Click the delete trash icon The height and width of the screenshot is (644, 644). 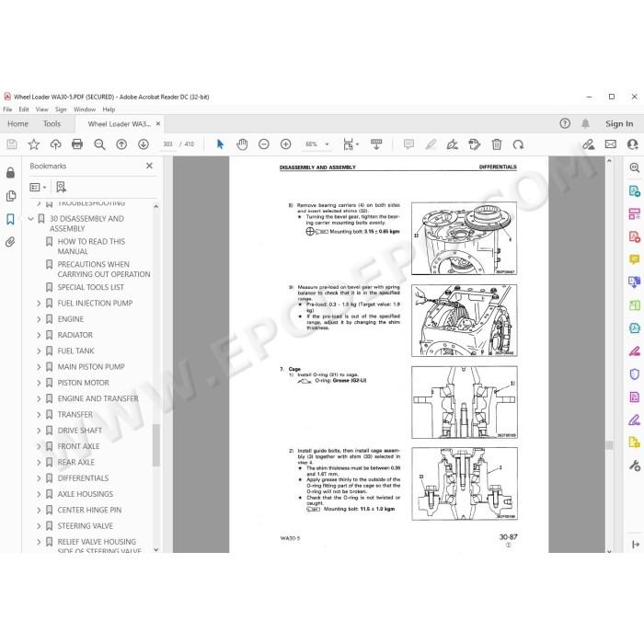pos(497,144)
